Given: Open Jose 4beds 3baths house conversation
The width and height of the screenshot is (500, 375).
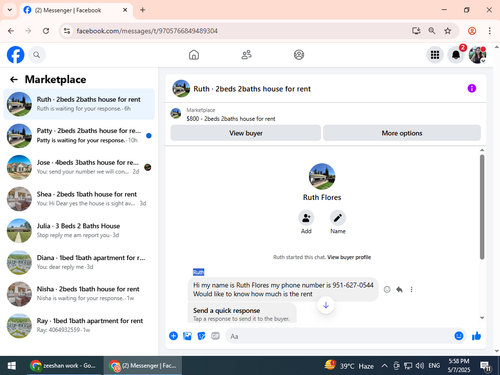Looking at the screenshot, I should click(x=79, y=167).
